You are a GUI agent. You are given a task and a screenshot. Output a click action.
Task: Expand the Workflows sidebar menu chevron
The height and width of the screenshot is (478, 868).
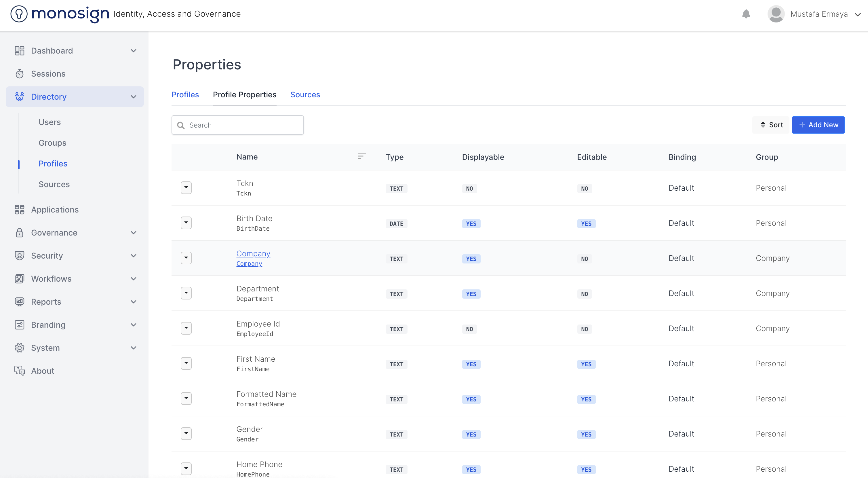click(x=134, y=279)
